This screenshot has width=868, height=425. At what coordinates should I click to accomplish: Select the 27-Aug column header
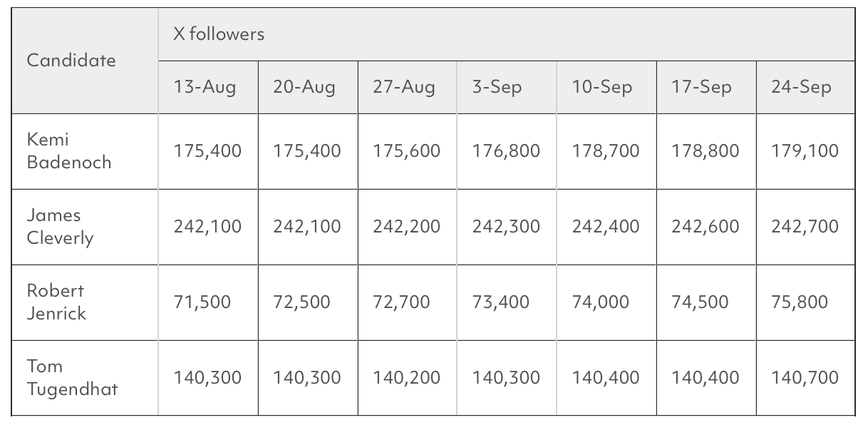tap(403, 88)
